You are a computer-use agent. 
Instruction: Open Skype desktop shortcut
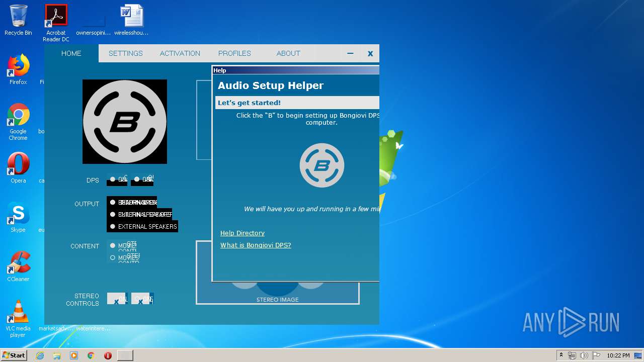[x=18, y=217]
